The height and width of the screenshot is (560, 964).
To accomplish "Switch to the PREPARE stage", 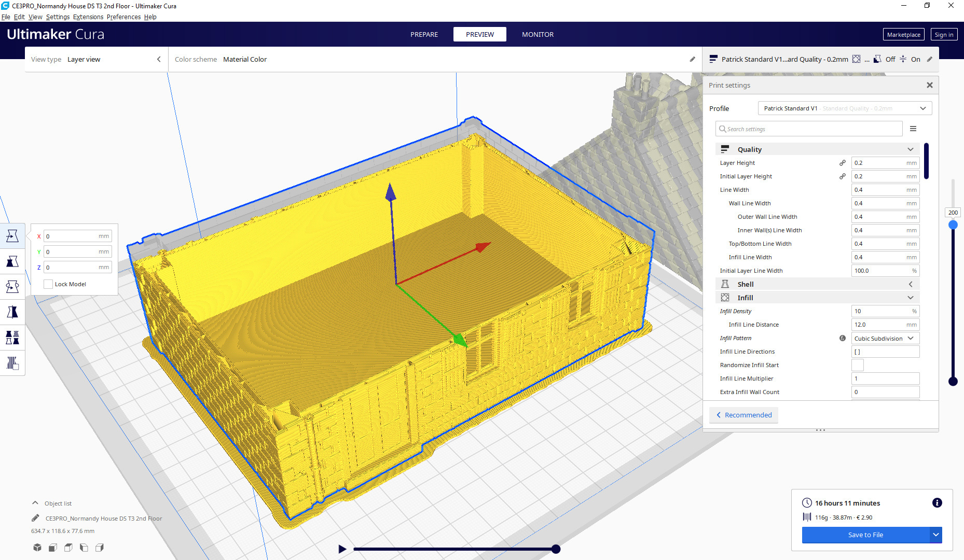I will [424, 34].
